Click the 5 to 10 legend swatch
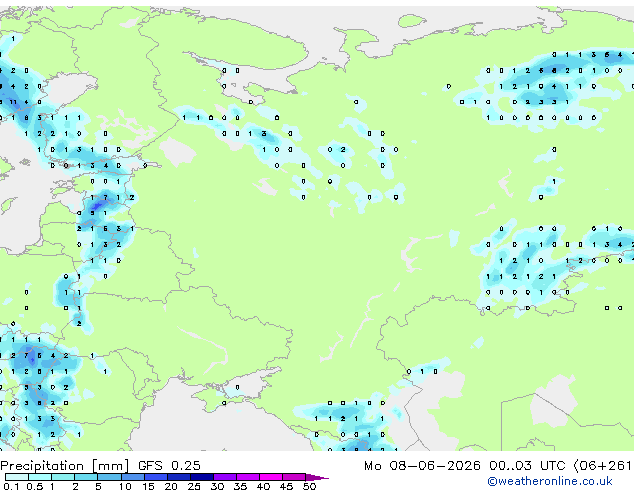Image resolution: width=634 pixels, height=490 pixels. [109, 477]
